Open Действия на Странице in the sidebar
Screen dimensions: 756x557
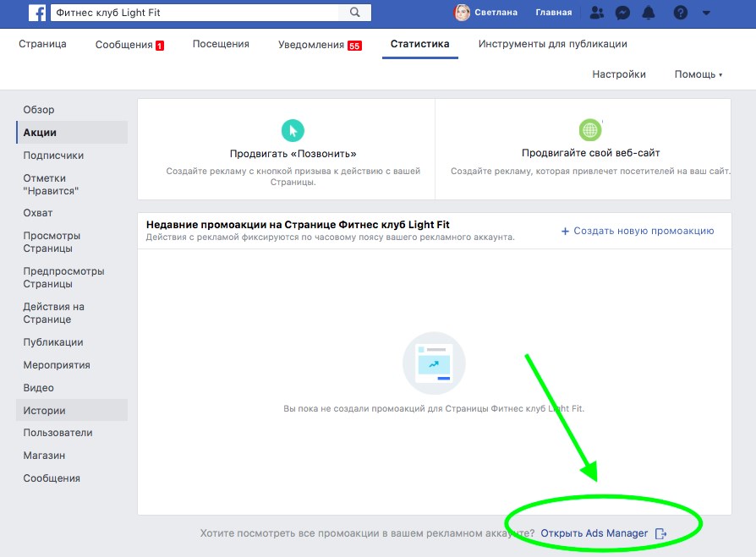[53, 314]
